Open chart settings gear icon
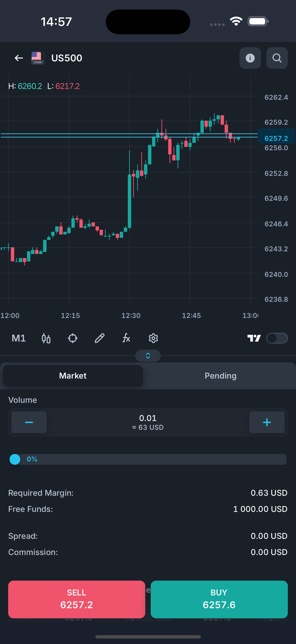Viewport: 296px width, 644px height. coord(153,338)
